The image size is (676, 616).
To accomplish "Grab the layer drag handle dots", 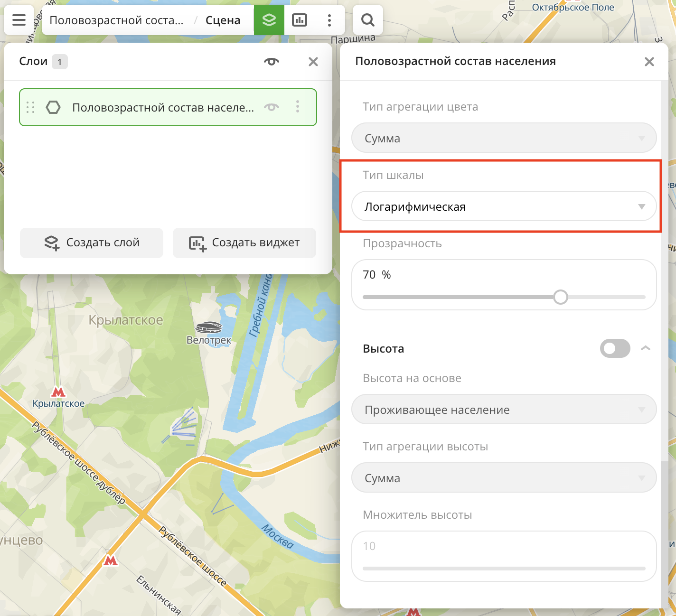I will 31,107.
